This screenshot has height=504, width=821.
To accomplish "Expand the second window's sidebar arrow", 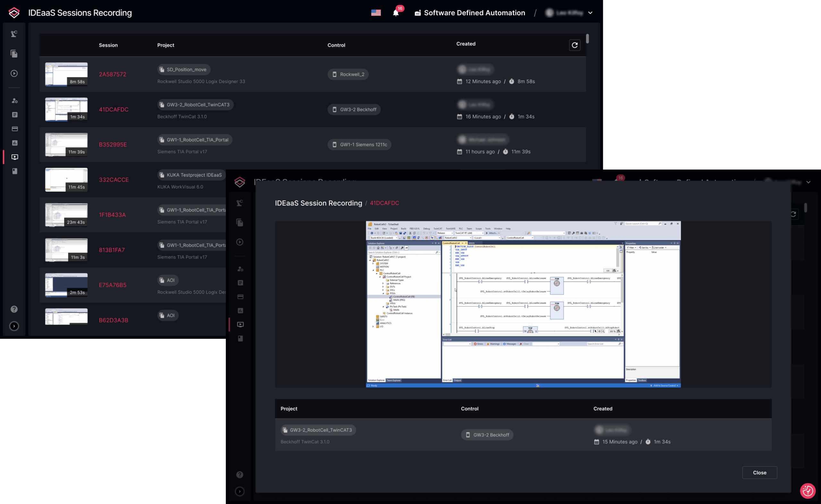I will tap(240, 491).
